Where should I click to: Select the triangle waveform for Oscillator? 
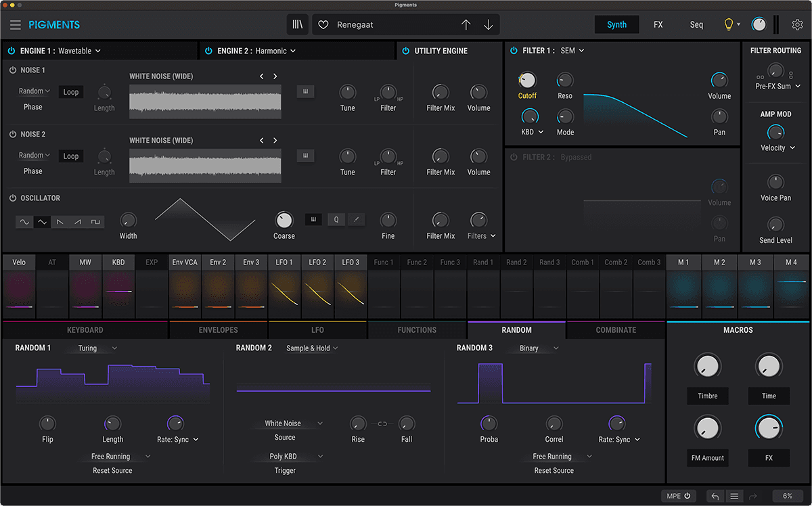point(43,221)
